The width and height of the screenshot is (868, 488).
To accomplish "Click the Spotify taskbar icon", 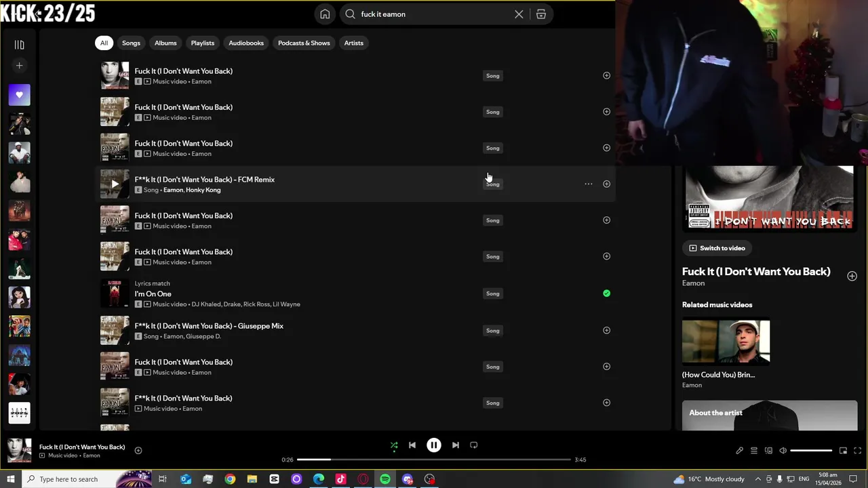I will click(x=385, y=479).
